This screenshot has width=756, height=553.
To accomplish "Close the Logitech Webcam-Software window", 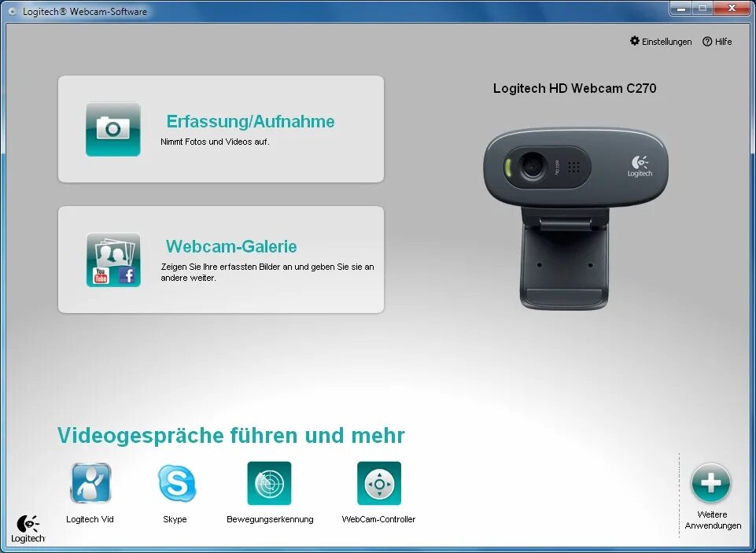I will click(732, 8).
